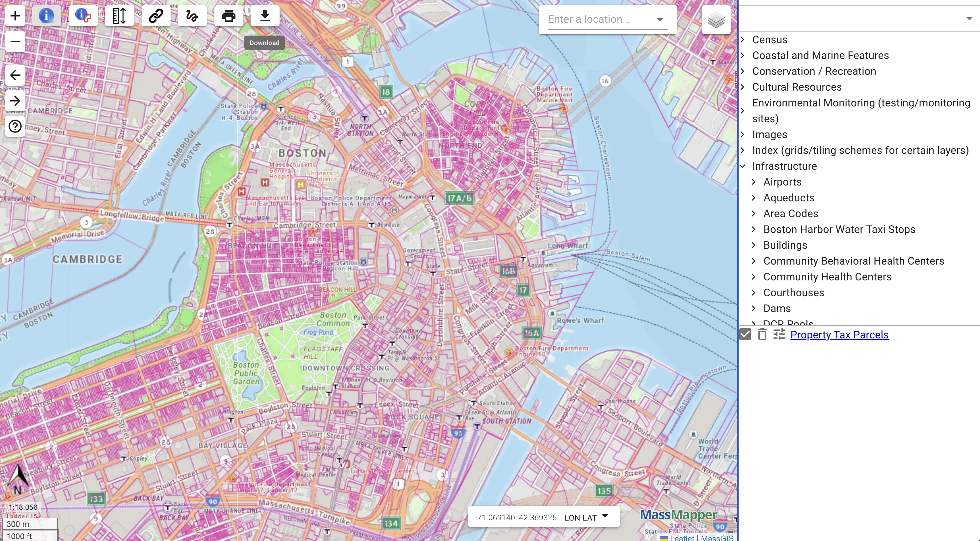Expand the Courthouses subfolder
Viewport: 980px width, 541px height.
(754, 292)
